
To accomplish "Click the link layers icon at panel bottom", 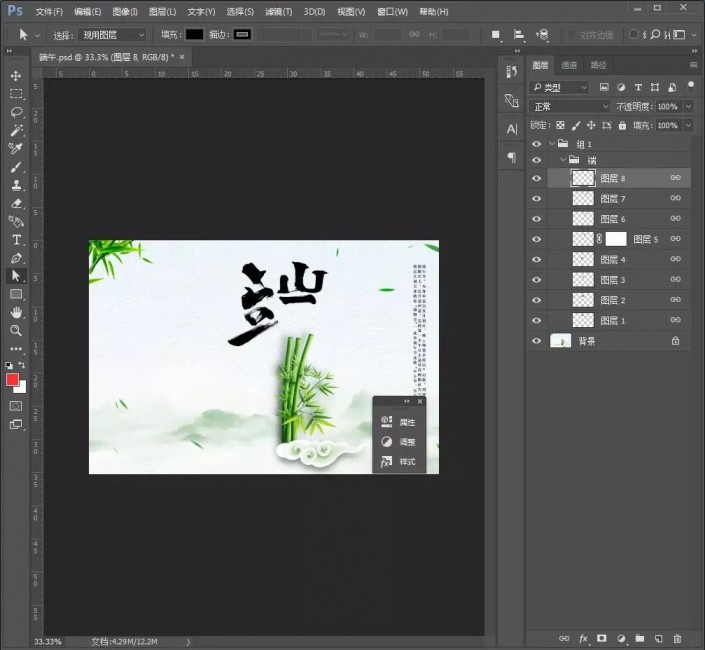I will pos(564,638).
